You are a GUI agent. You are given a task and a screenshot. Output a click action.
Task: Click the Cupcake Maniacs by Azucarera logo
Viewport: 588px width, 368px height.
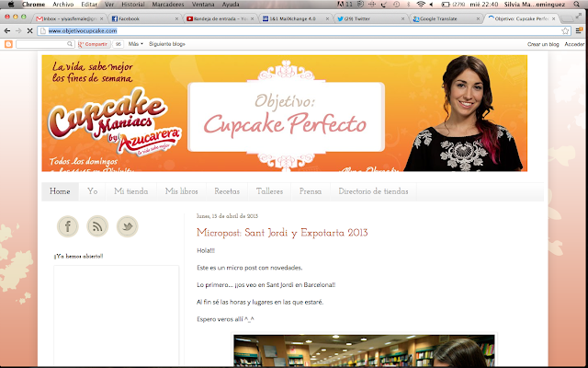(114, 121)
